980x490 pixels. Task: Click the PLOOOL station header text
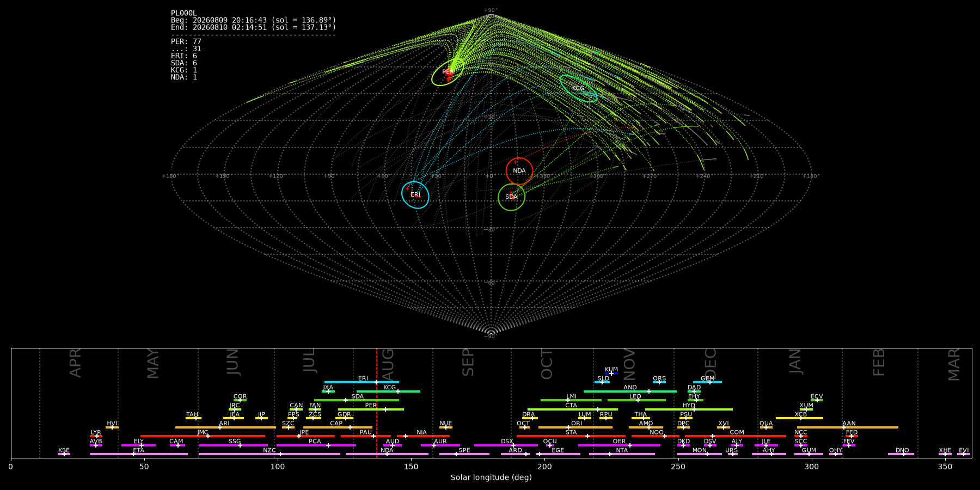click(184, 13)
